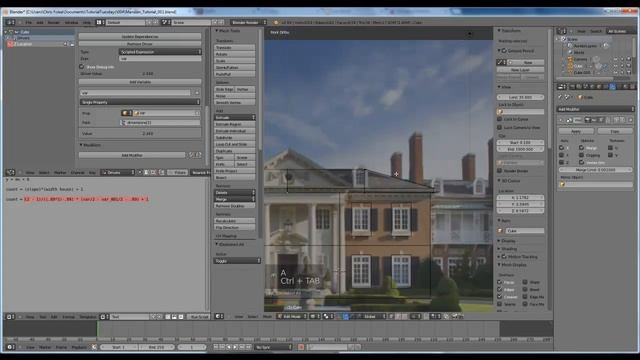The image size is (640, 360).
Task: Click play animation in Timeline
Action: [235, 347]
